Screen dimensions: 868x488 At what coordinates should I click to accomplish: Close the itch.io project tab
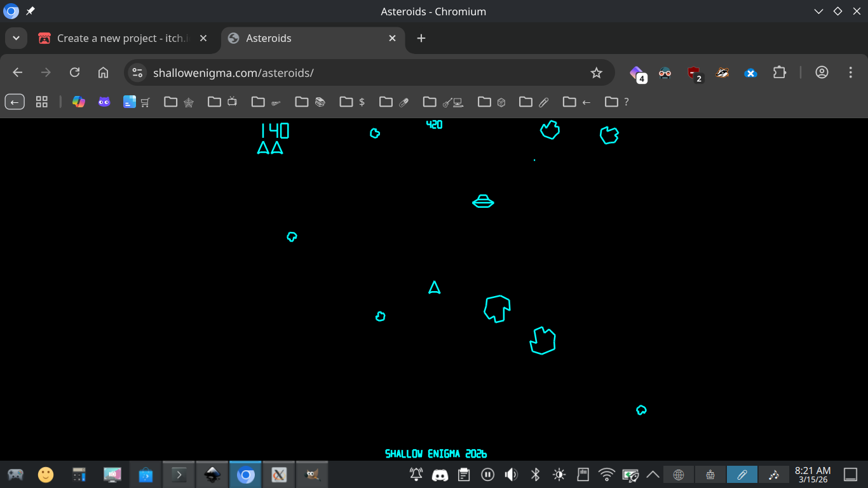click(x=203, y=38)
